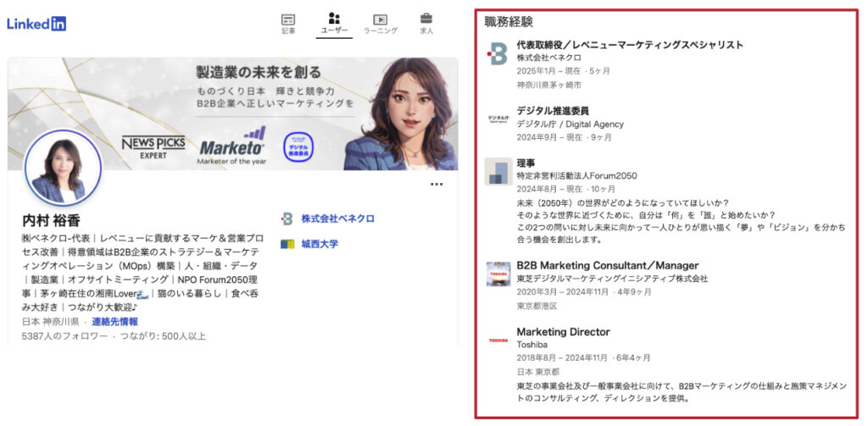Open the デジタル推進委員 job title
The height and width of the screenshot is (426, 868).
click(553, 111)
